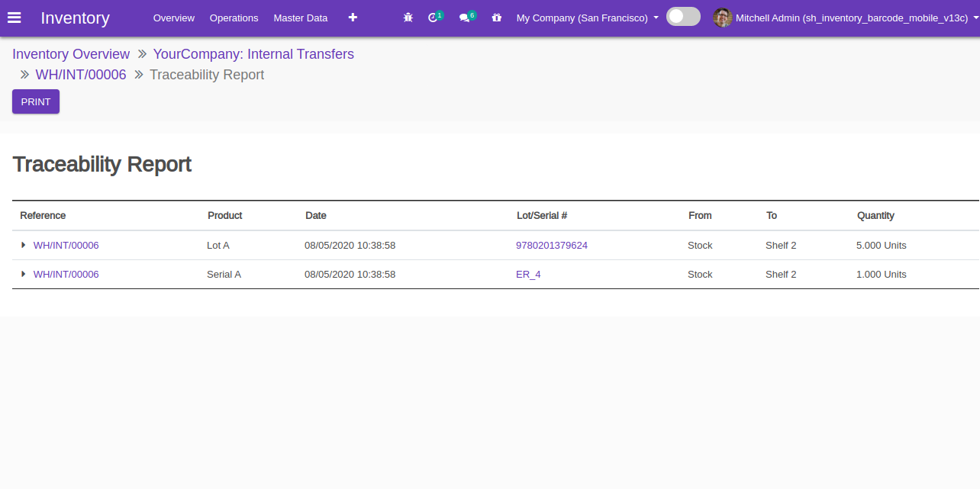Click the Quantity column header
Screen dimensions: 980x489
click(x=875, y=216)
